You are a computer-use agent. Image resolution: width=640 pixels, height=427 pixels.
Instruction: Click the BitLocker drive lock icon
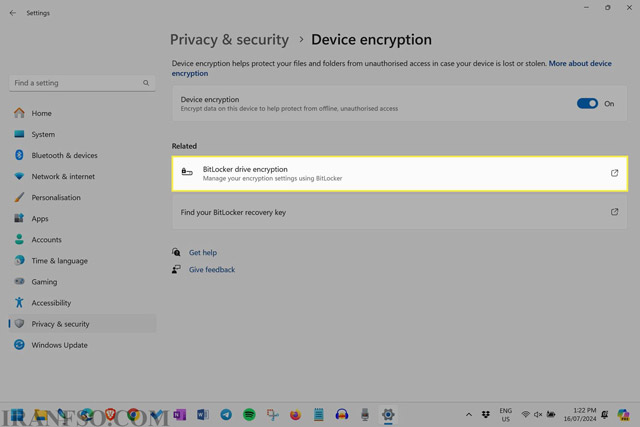coord(187,171)
